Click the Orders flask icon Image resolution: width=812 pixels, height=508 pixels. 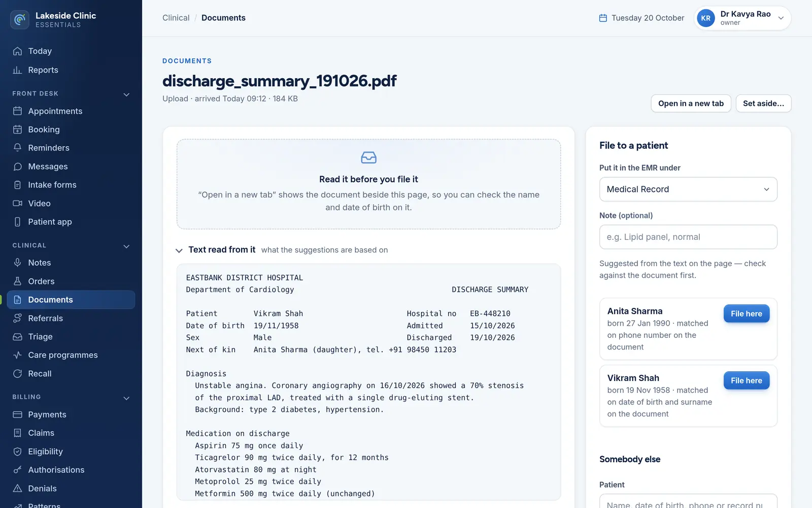[18, 281]
